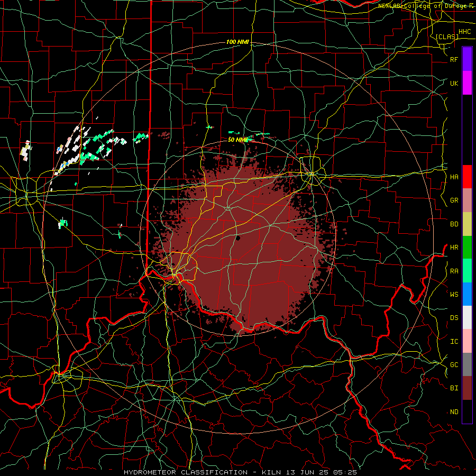
Task: Click the GR legend label
Action: 454,200
